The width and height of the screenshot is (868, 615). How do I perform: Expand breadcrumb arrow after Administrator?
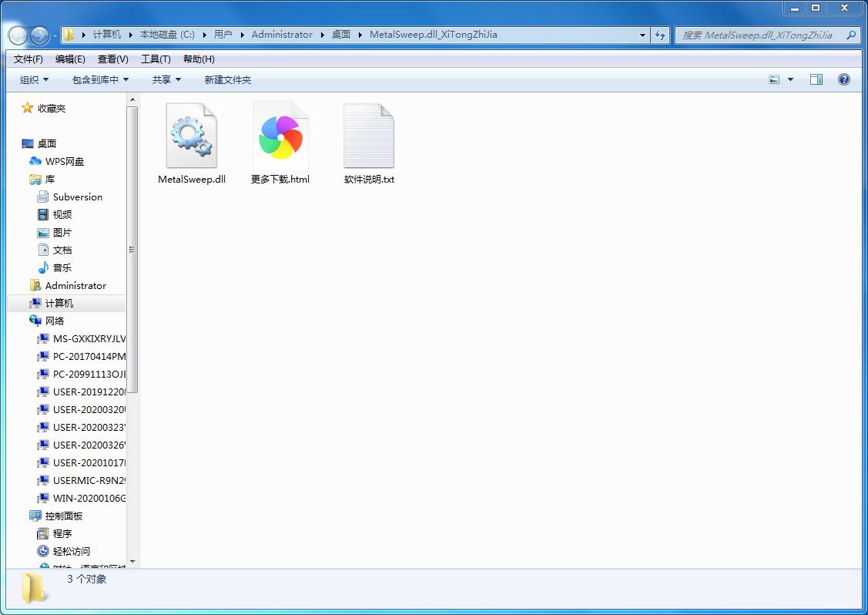tap(322, 35)
